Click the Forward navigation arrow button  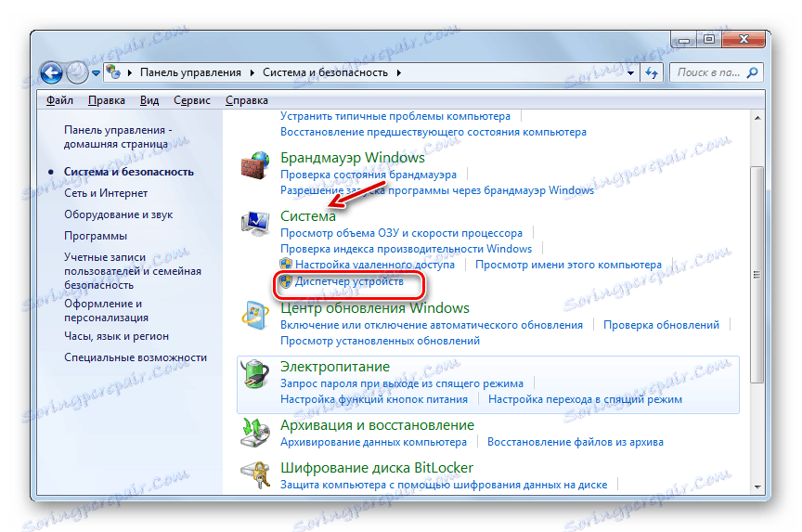tap(77, 72)
